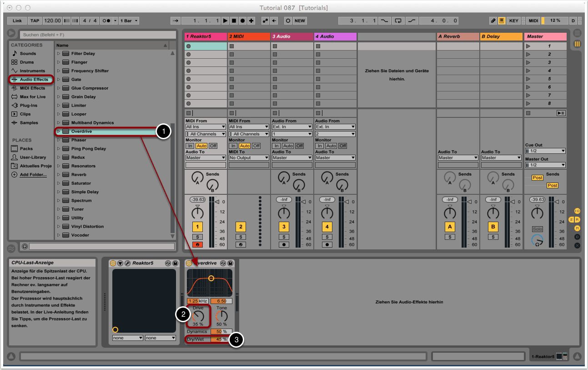Viewport: 588px width, 370px height.
Task: Click the Reaktor5 hot-swap preset icon
Action: tap(168, 263)
